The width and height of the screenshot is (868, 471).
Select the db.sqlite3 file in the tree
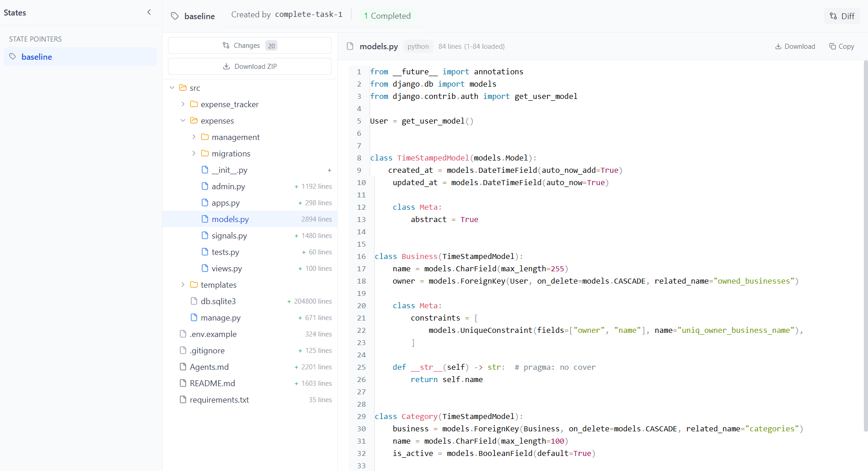point(218,301)
